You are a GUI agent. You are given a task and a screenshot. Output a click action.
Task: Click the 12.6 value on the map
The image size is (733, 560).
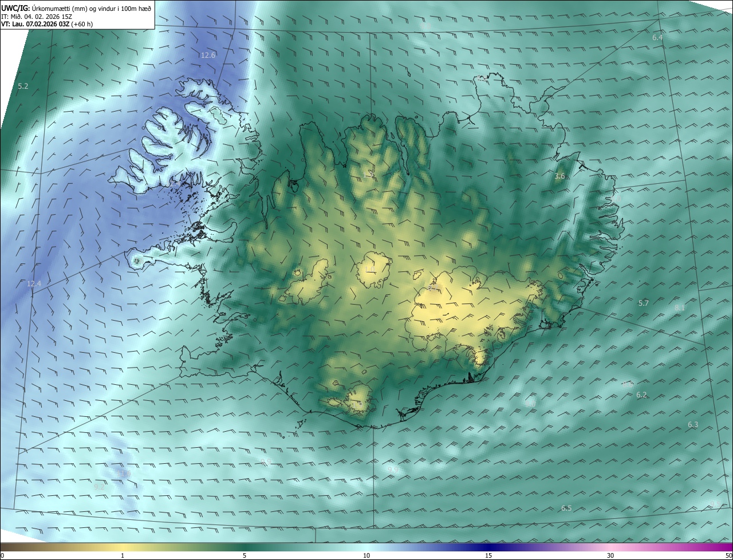coord(208,56)
